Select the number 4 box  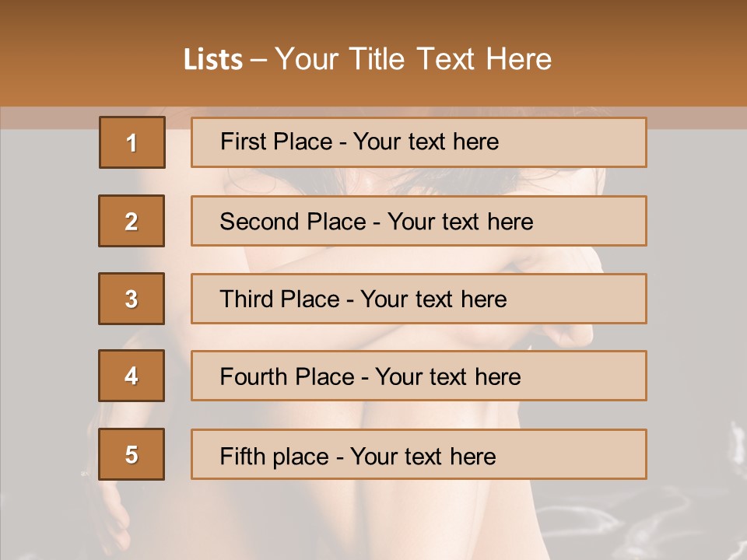click(x=132, y=376)
